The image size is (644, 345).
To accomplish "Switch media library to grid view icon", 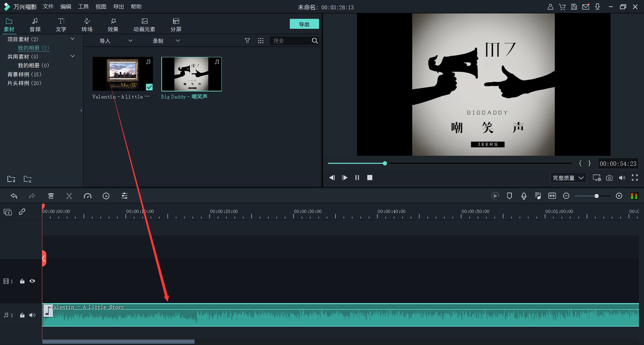I will click(x=261, y=41).
